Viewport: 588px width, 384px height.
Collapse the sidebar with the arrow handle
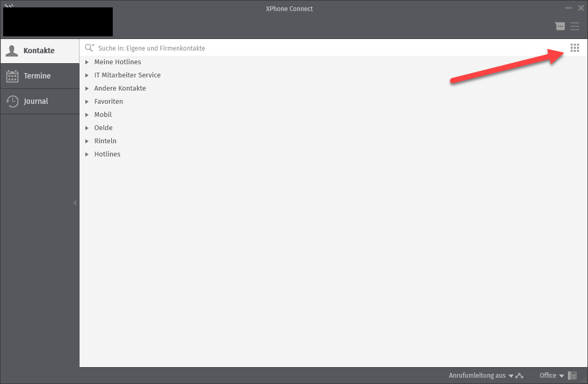75,203
